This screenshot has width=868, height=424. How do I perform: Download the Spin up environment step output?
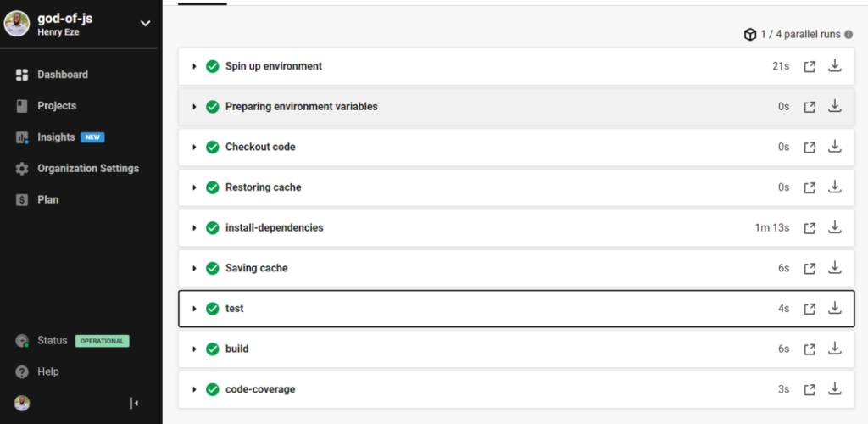[x=835, y=66]
